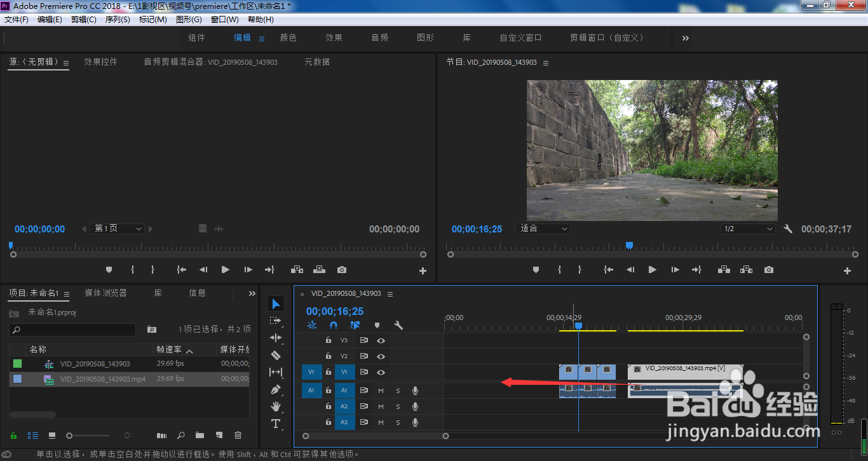This screenshot has height=461, width=868.
Task: Enable voice-over record on A3
Action: point(415,422)
